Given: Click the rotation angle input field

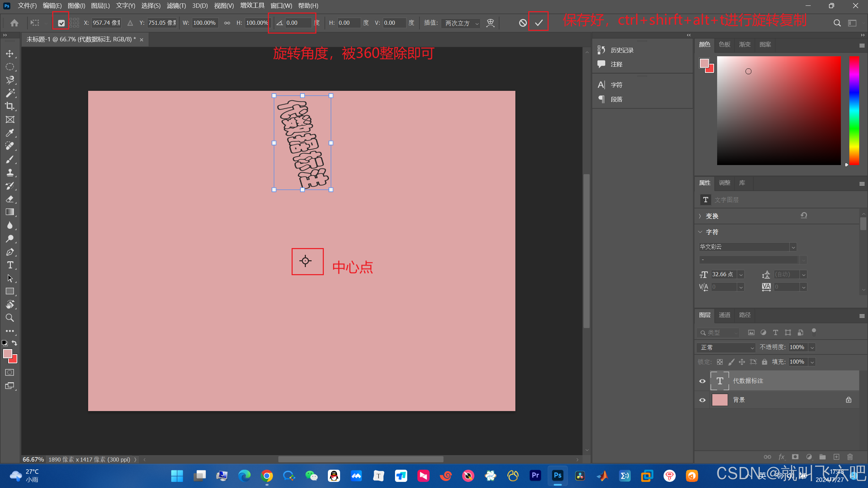Looking at the screenshot, I should 298,23.
